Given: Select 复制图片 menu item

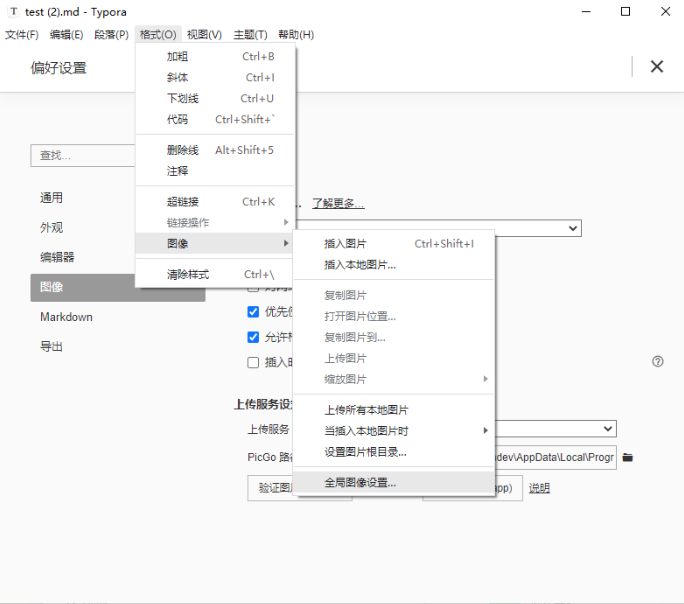Looking at the screenshot, I should pos(394,295).
